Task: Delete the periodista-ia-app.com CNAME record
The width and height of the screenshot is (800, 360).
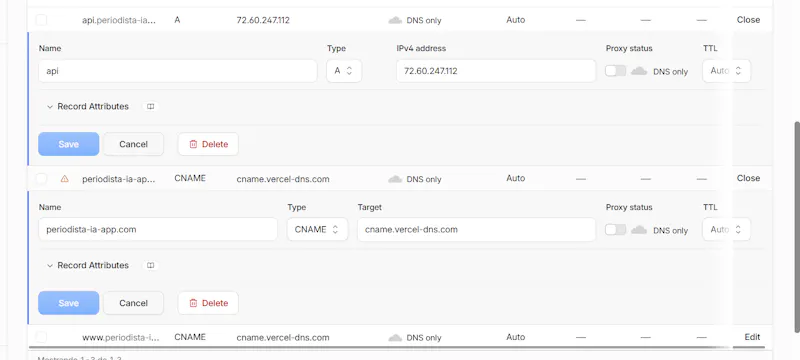Action: [x=208, y=303]
